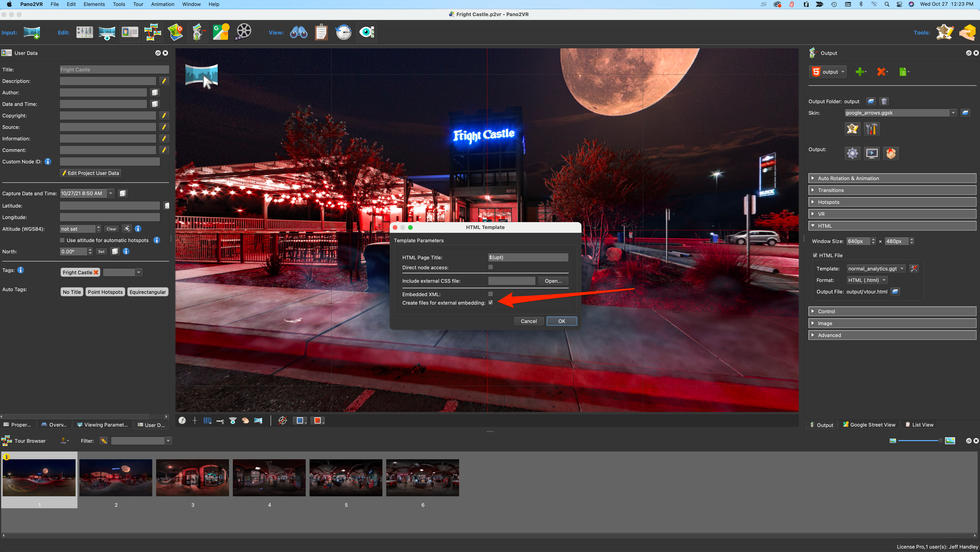Image resolution: width=980 pixels, height=552 pixels.
Task: Click the Clear altitude button
Action: pyautogui.click(x=111, y=229)
